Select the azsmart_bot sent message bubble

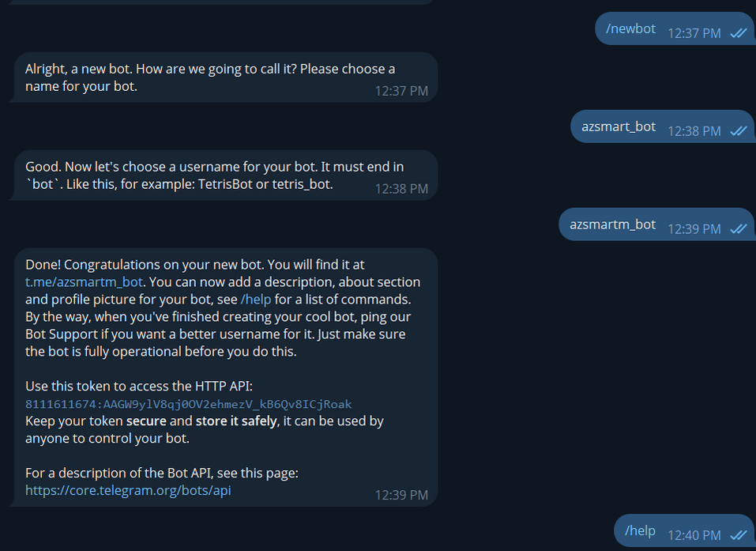coord(619,126)
